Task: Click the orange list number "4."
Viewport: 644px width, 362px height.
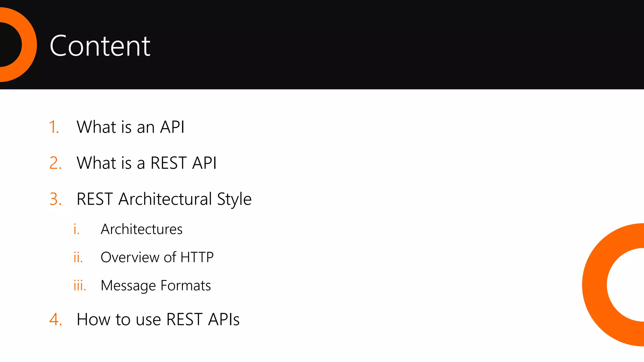Action: pyautogui.click(x=55, y=320)
